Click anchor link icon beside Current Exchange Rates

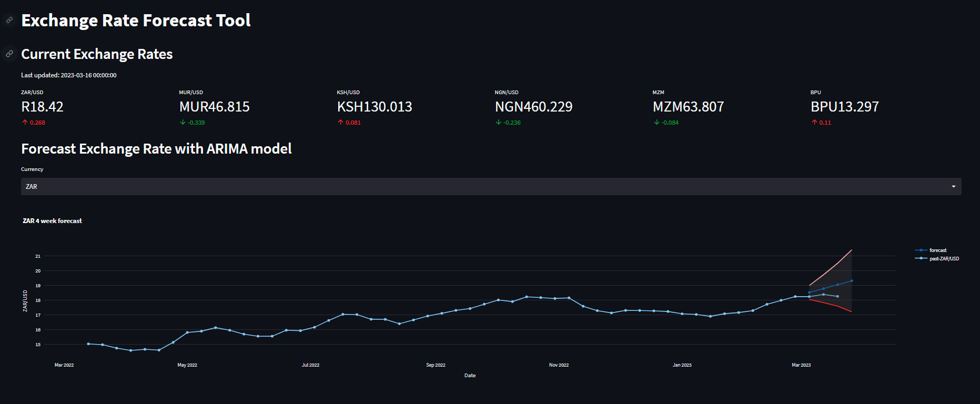9,54
